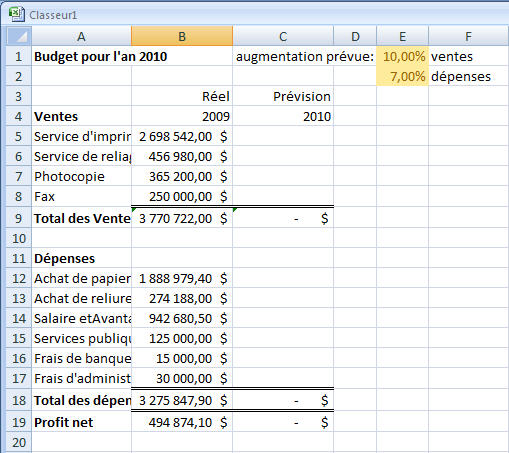Click the "Photocopie" cell

(82, 176)
